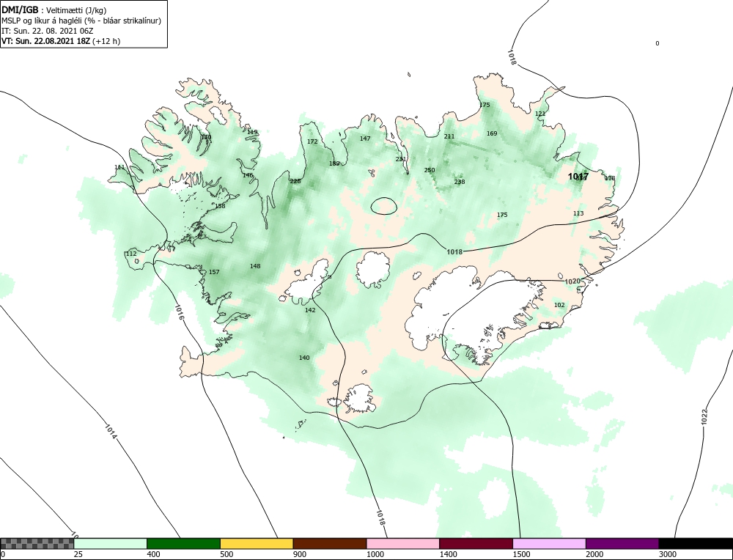
Task: Click the CAPE value "157" on the map
Action: pyautogui.click(x=213, y=272)
